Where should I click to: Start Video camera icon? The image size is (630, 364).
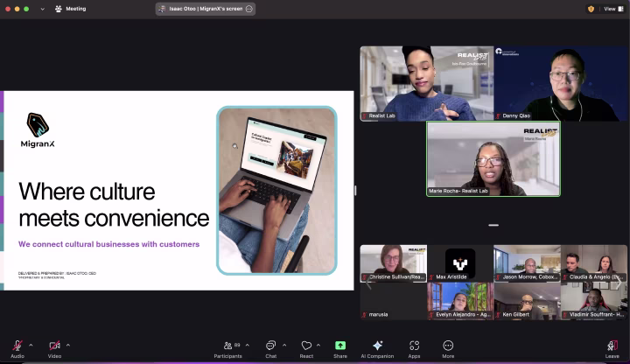pos(54,346)
